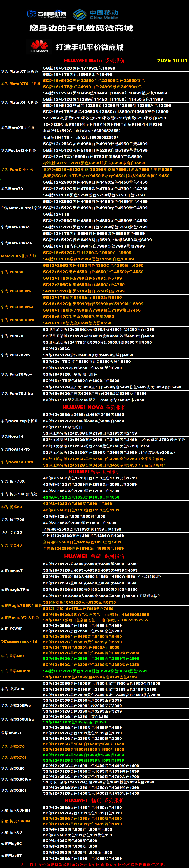Open the HUAWEI Mate 系列报价 section header
This screenshot has width=189, height=868.
[x=94, y=61]
